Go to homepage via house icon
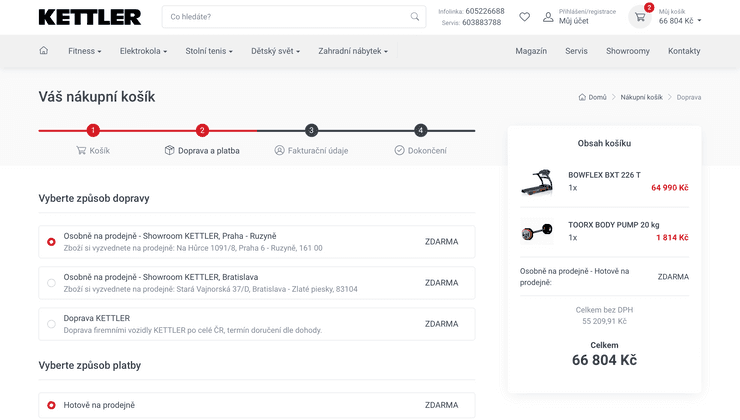The image size is (740, 420). pyautogui.click(x=43, y=51)
